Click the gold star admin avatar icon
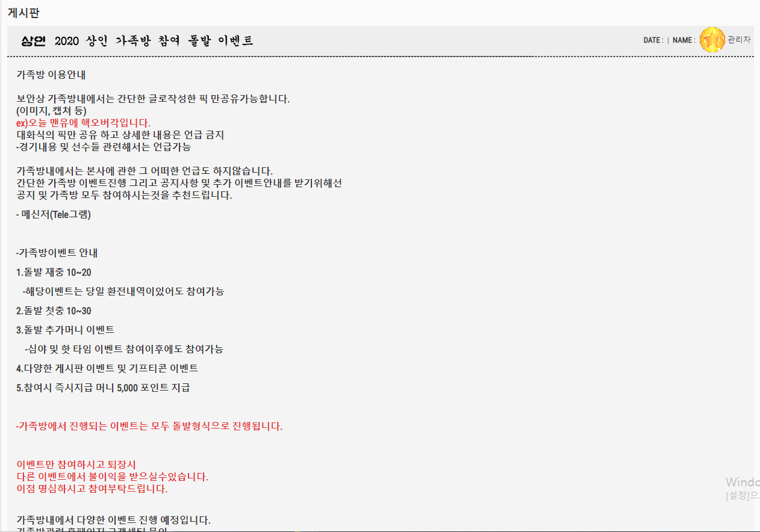 (x=712, y=40)
